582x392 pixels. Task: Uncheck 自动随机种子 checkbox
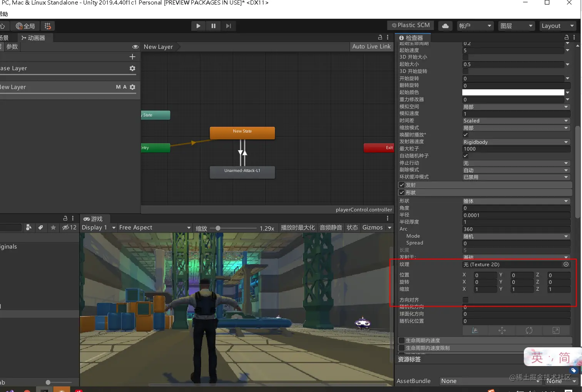pyautogui.click(x=465, y=156)
